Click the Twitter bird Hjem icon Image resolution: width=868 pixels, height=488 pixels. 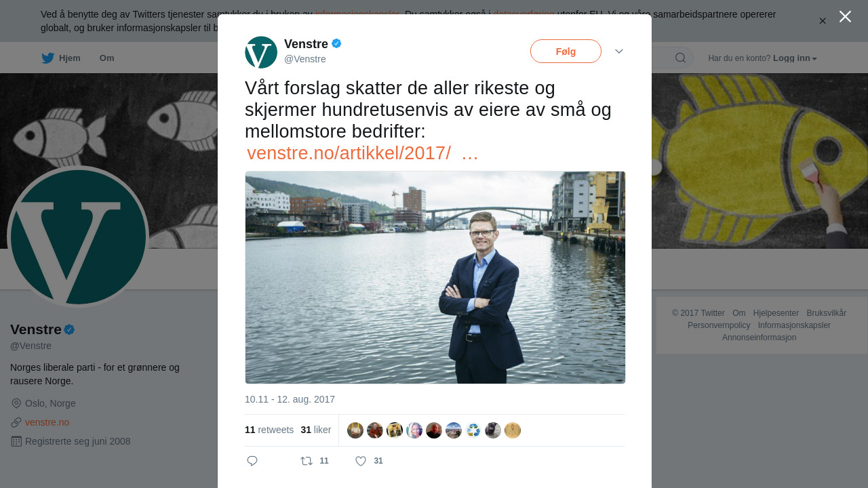pyautogui.click(x=47, y=58)
